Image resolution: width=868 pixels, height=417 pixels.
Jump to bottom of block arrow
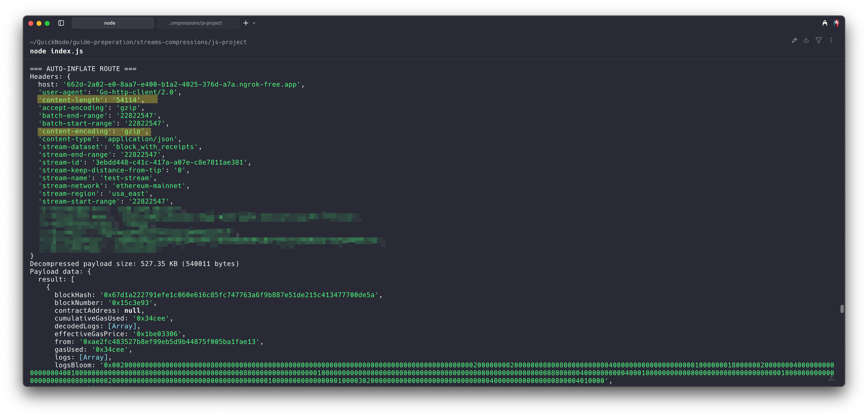pyautogui.click(x=831, y=378)
